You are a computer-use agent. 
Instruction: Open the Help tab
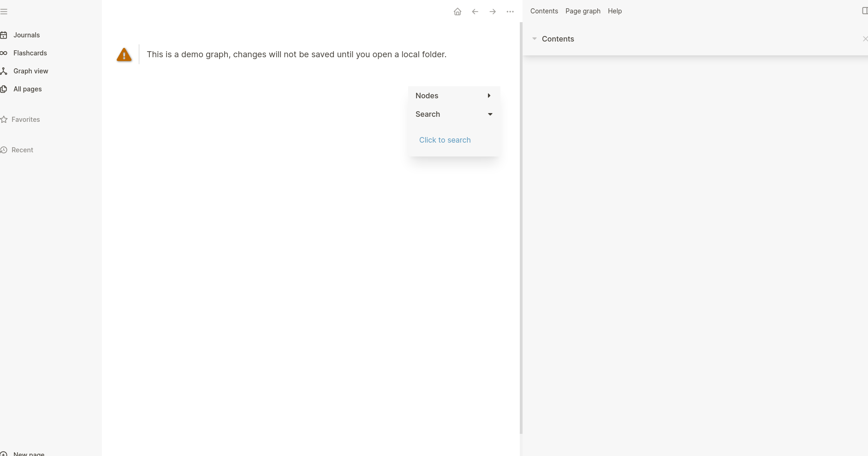(614, 11)
